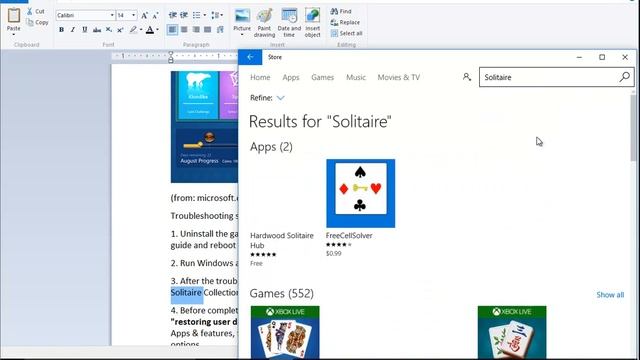
Task: Click the bullet list icon
Action: coord(197,16)
